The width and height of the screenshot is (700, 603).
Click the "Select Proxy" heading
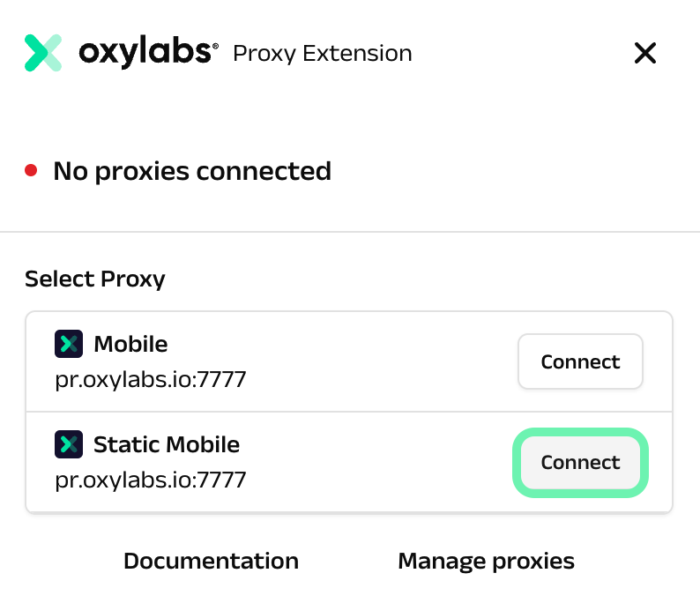[95, 279]
